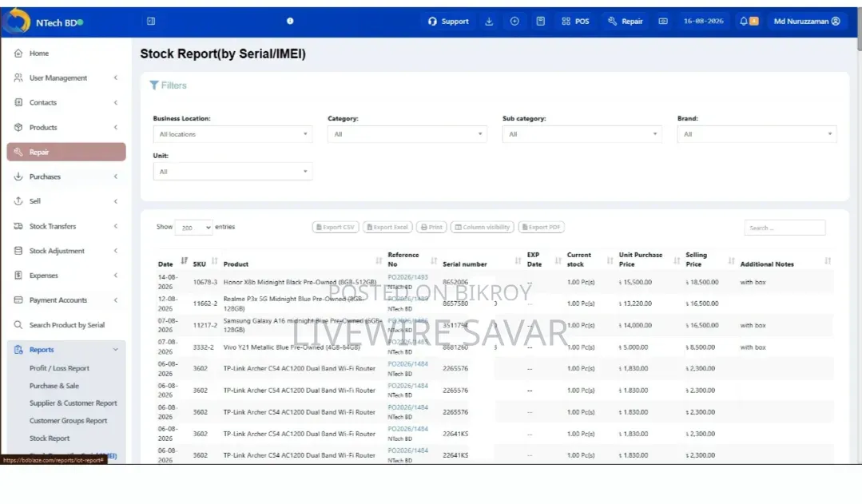Screen dimensions: 862x504
Task: Click the download arrow icon in top bar
Action: (x=489, y=22)
